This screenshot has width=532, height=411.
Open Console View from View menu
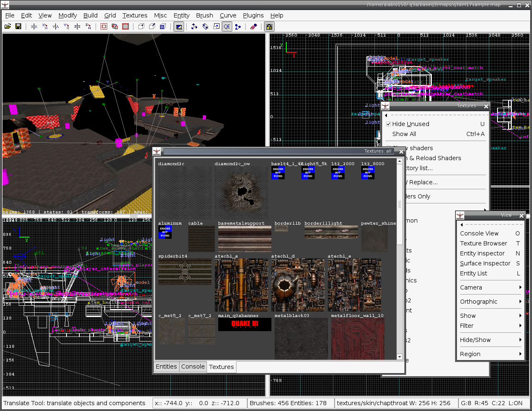pos(490,233)
